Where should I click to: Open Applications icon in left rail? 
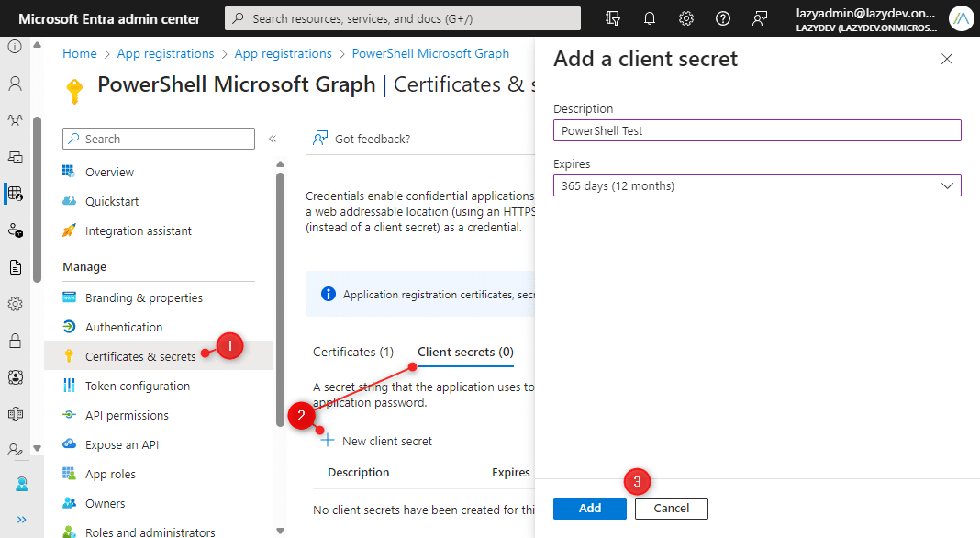click(x=15, y=194)
